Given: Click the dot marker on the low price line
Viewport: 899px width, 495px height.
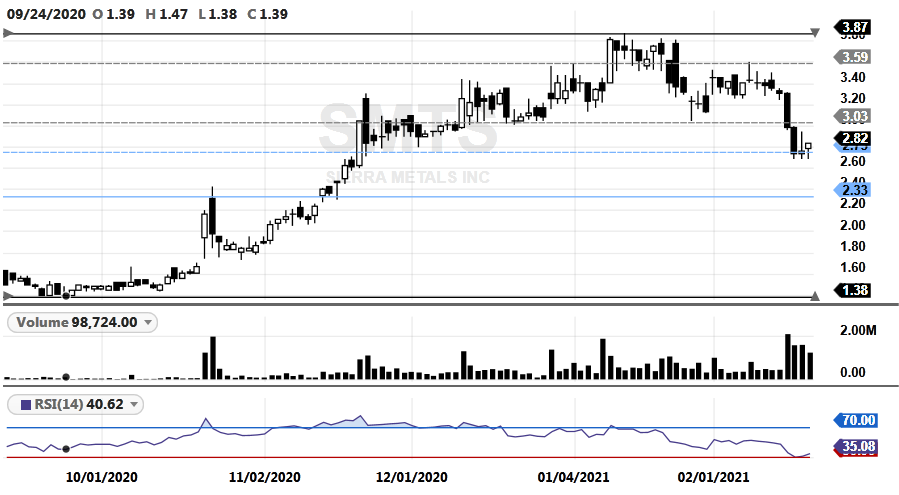Looking at the screenshot, I should (x=66, y=296).
